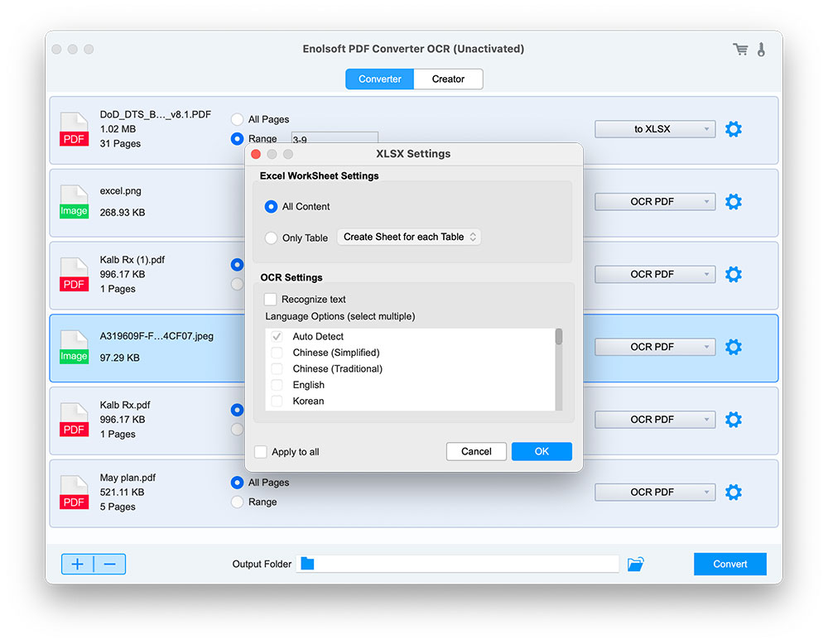Open output folder browse icon
The height and width of the screenshot is (644, 828).
click(x=635, y=565)
